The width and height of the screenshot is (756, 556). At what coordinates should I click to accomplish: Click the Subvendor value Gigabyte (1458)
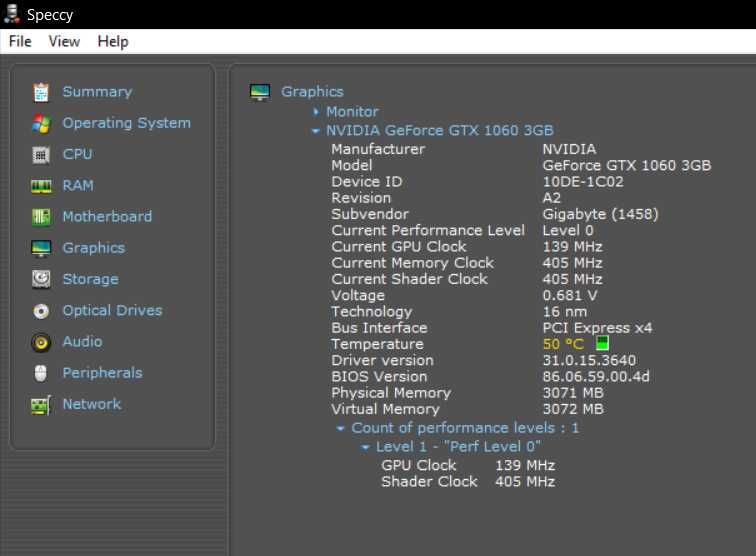(x=600, y=214)
